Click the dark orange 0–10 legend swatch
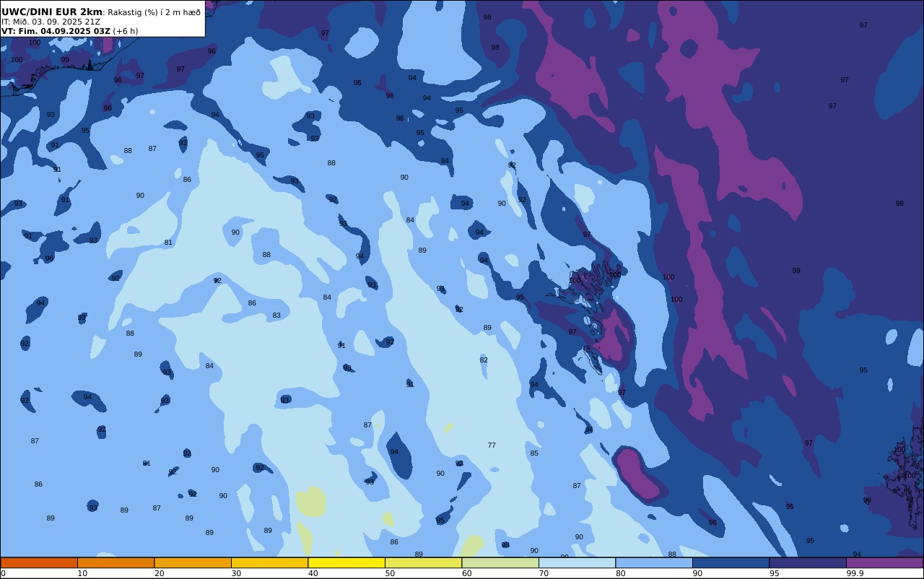The height and width of the screenshot is (579, 924). tap(39, 562)
